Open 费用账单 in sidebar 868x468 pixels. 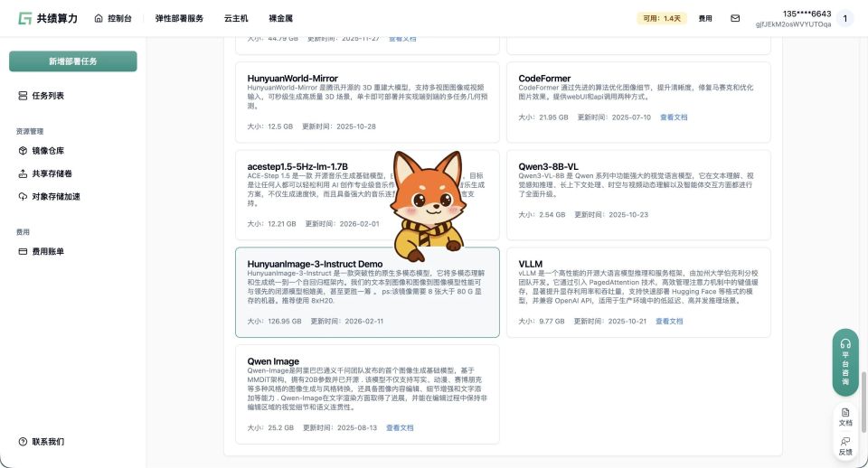pos(48,251)
